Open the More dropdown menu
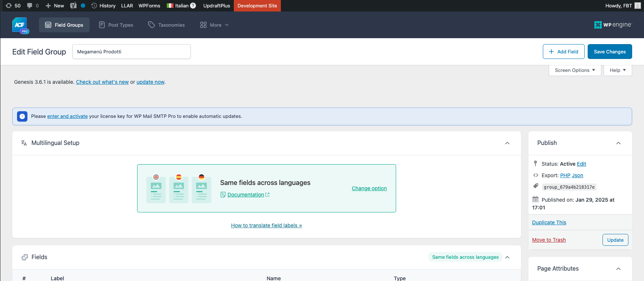The width and height of the screenshot is (644, 281). tap(215, 25)
